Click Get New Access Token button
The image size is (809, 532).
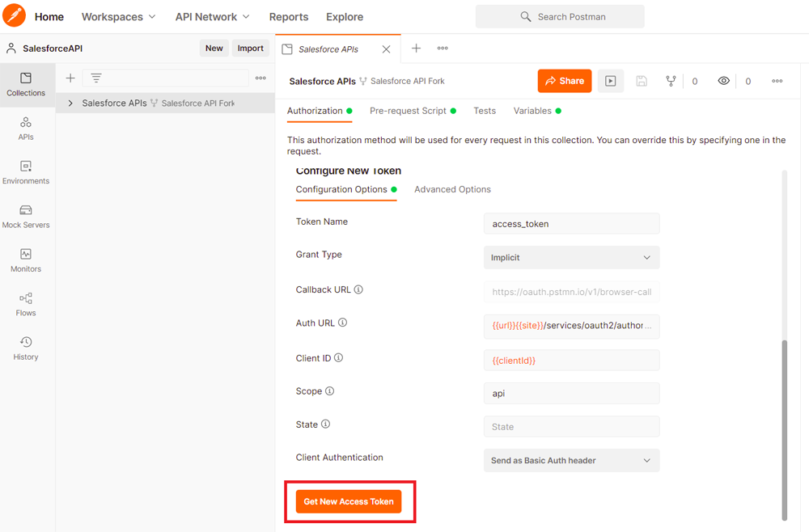pyautogui.click(x=348, y=501)
